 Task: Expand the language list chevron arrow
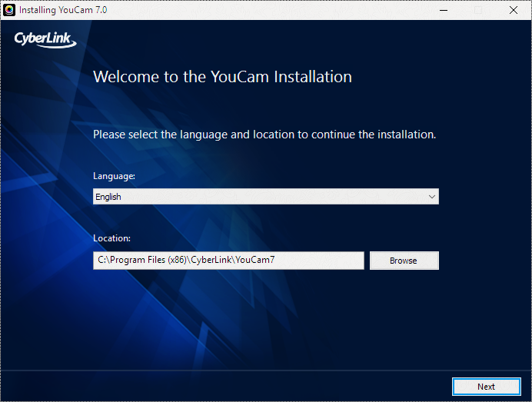[x=431, y=197]
